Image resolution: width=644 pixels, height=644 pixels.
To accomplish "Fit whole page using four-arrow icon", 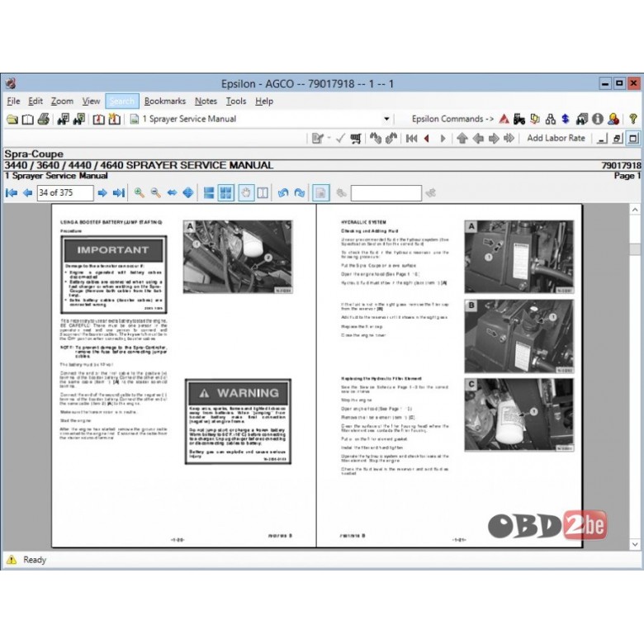I will [188, 192].
